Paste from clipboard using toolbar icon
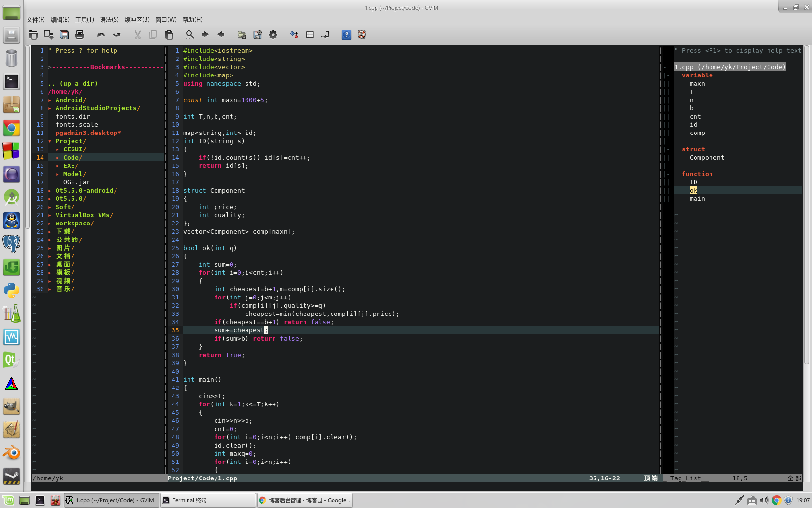Viewport: 812px width, 508px height. [x=169, y=35]
